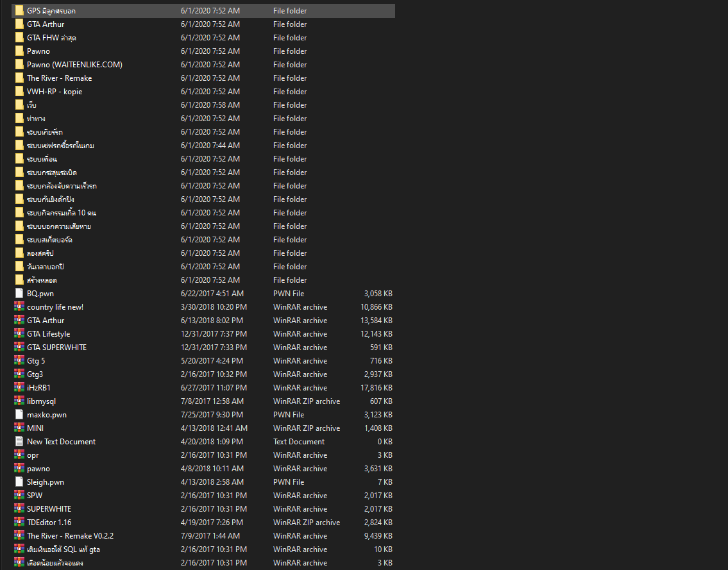The width and height of the screenshot is (728, 570).
Task: Click the maxko.pwn file icon
Action: (19, 414)
